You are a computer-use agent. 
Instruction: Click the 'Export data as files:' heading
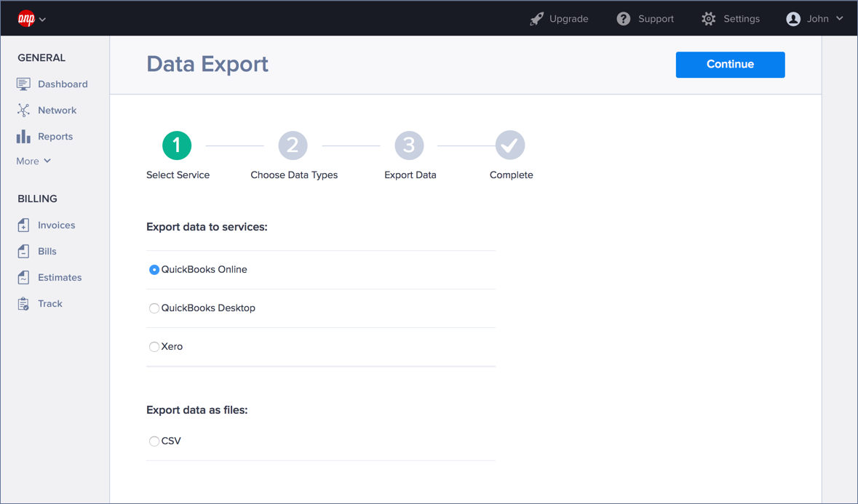(197, 410)
